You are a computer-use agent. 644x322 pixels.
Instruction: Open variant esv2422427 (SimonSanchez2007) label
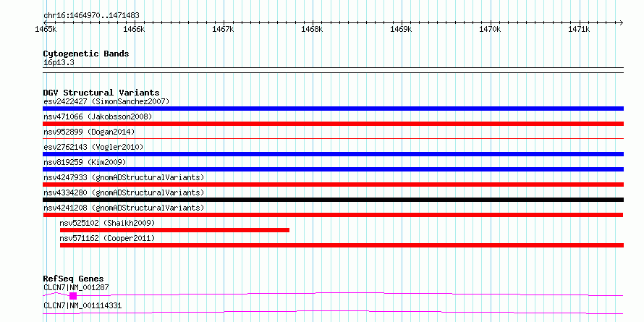point(106,101)
